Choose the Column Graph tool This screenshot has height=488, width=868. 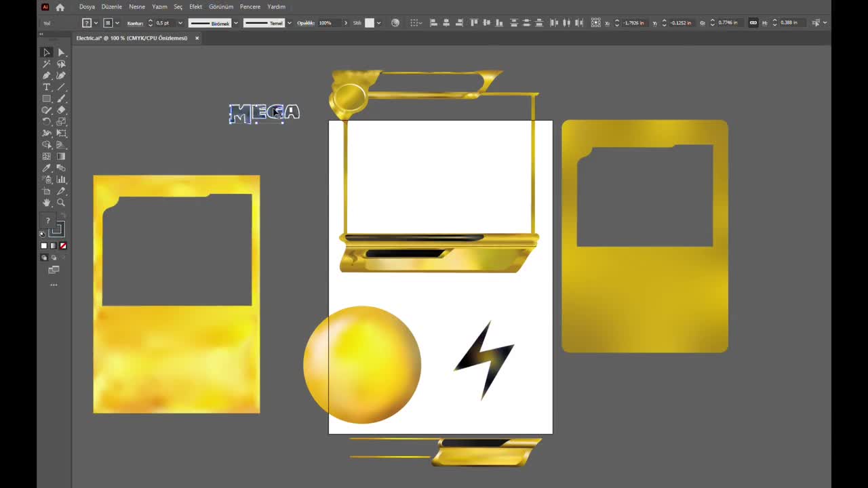(x=61, y=180)
